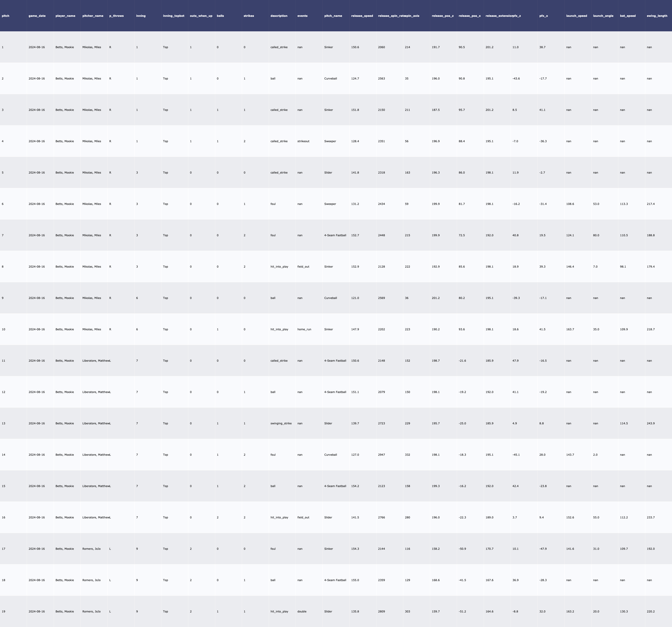Click the bat_speed column header

click(x=628, y=16)
